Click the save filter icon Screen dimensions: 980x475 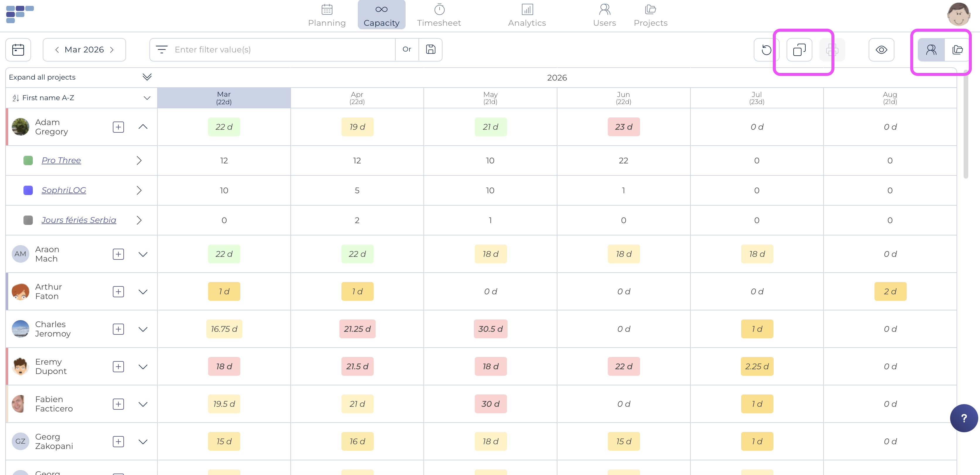(430, 49)
